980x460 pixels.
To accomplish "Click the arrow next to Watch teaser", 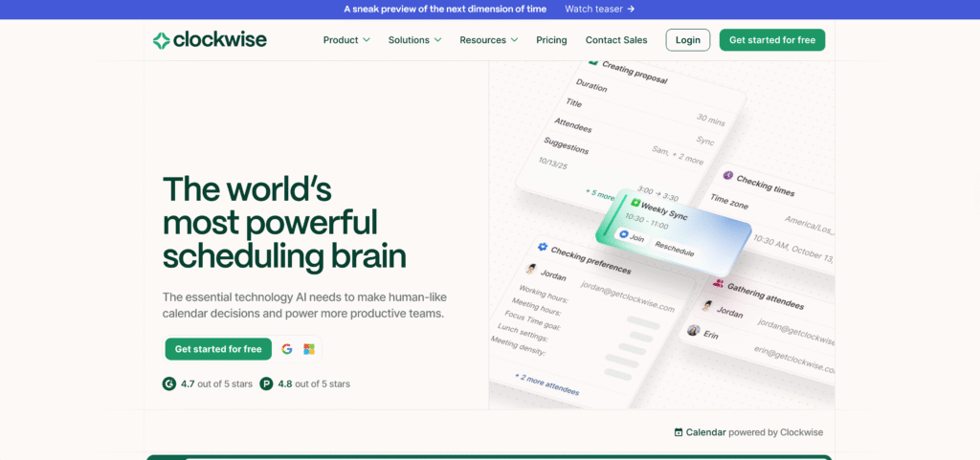I will [x=631, y=9].
